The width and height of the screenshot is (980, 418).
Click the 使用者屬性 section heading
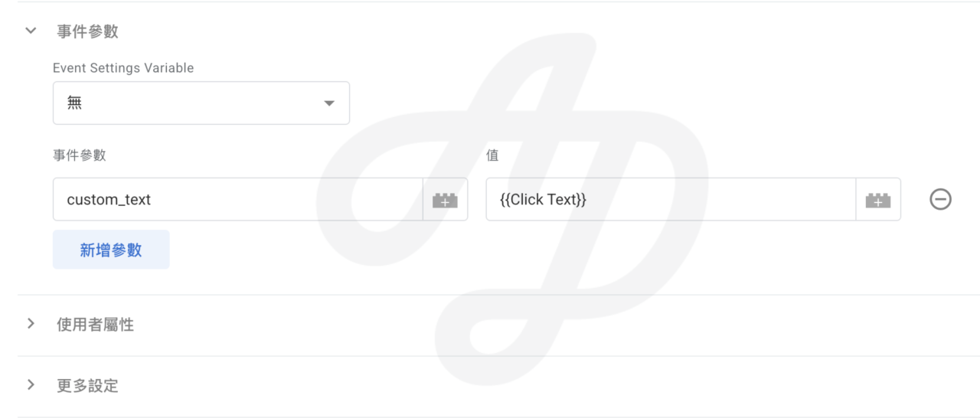96,325
